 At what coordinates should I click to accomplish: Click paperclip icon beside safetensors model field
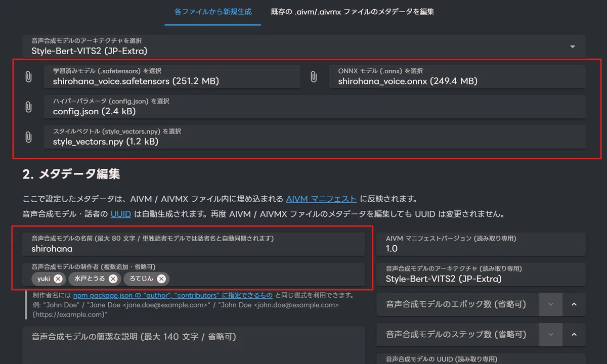pyautogui.click(x=28, y=77)
